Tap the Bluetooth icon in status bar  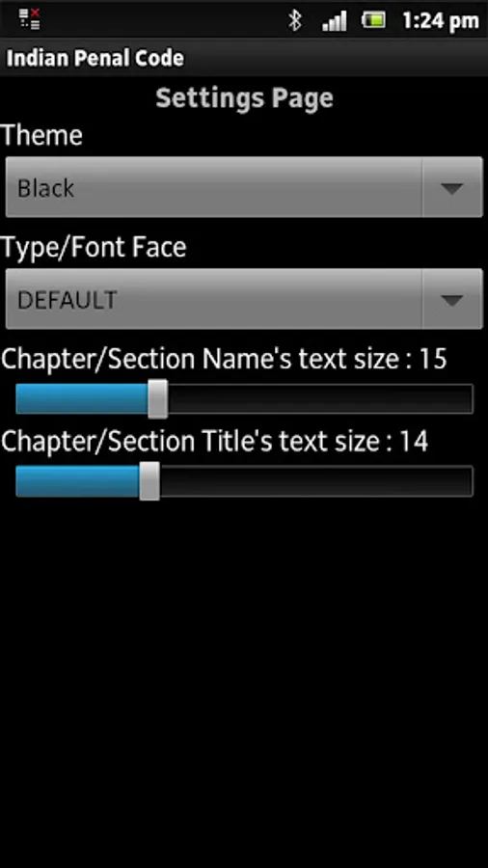click(x=295, y=20)
